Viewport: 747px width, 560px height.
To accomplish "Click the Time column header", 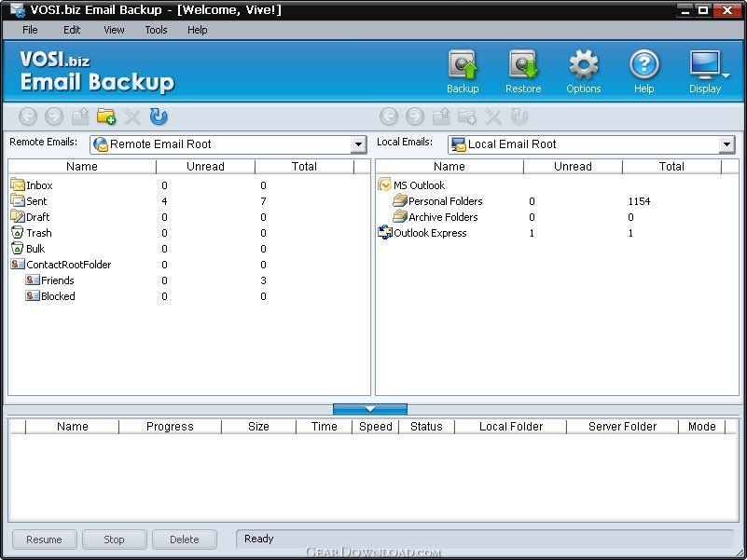I will pyautogui.click(x=324, y=426).
